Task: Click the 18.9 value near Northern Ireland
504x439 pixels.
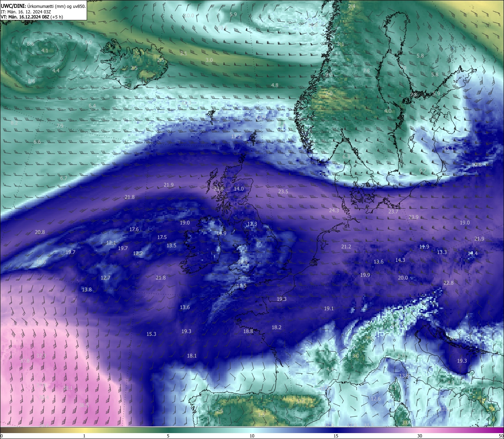Action: tap(221, 233)
